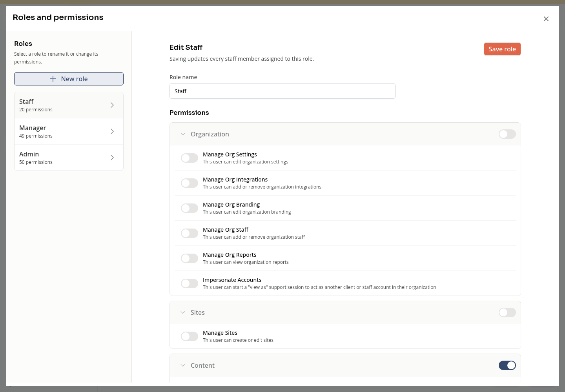Open the Staff role chevron arrow
This screenshot has height=392, width=565.
(x=112, y=105)
